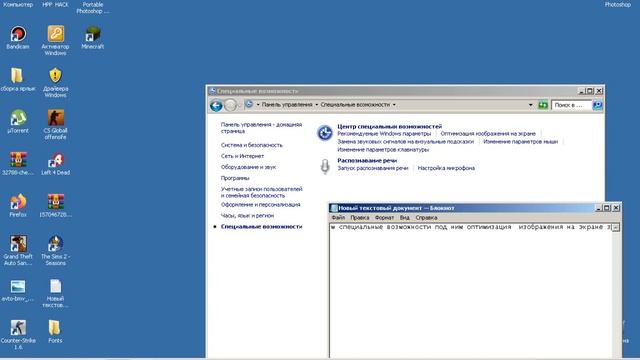This screenshot has width=640, height=360.
Task: Click the Control Panel search field
Action: tap(571, 105)
